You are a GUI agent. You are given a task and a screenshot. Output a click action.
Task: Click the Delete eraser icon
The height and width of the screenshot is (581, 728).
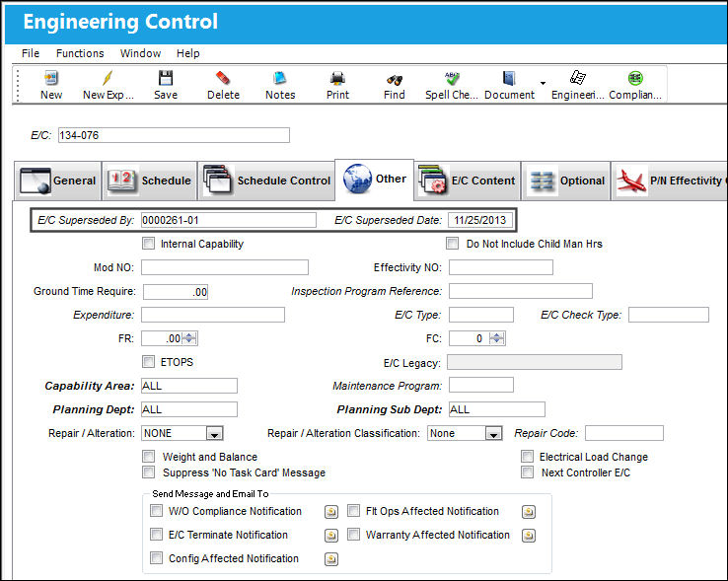tap(223, 78)
